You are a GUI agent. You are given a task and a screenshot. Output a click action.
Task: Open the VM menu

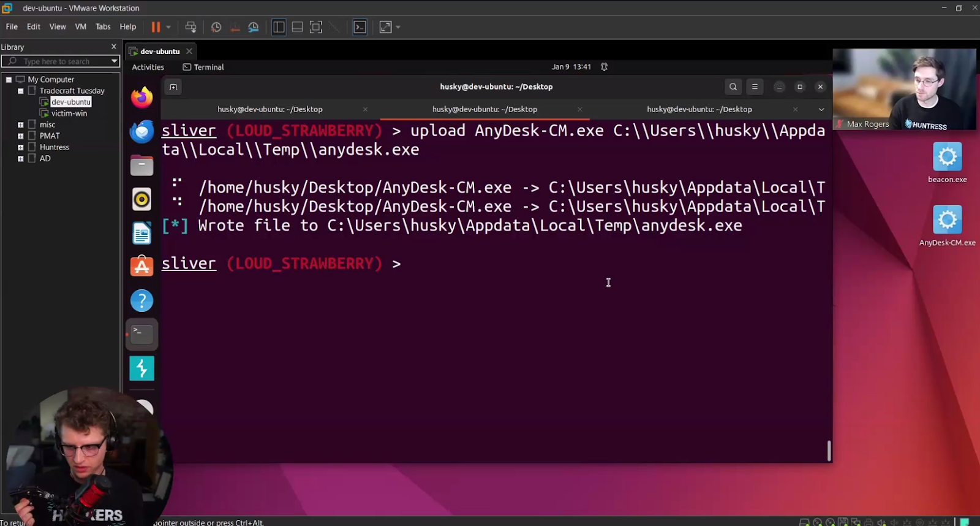81,27
